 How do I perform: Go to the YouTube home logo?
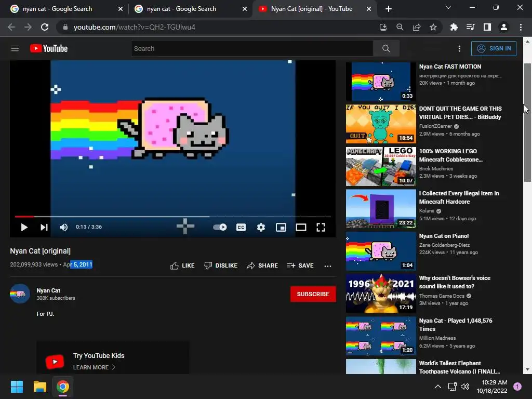(49, 48)
